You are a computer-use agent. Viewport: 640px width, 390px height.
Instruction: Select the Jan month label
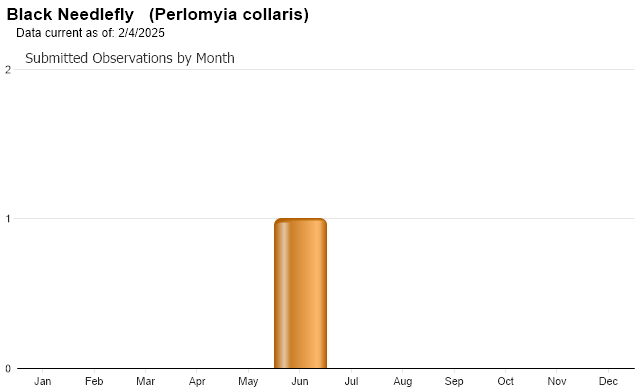pyautogui.click(x=42, y=381)
